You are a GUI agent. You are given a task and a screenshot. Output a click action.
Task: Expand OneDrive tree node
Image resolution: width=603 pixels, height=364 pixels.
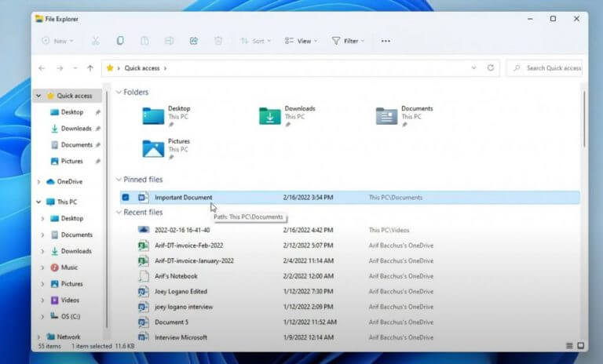[x=38, y=181]
